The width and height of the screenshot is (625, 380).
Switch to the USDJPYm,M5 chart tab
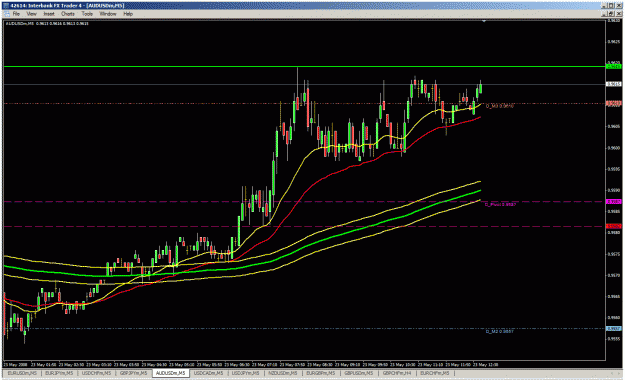[x=246, y=373]
